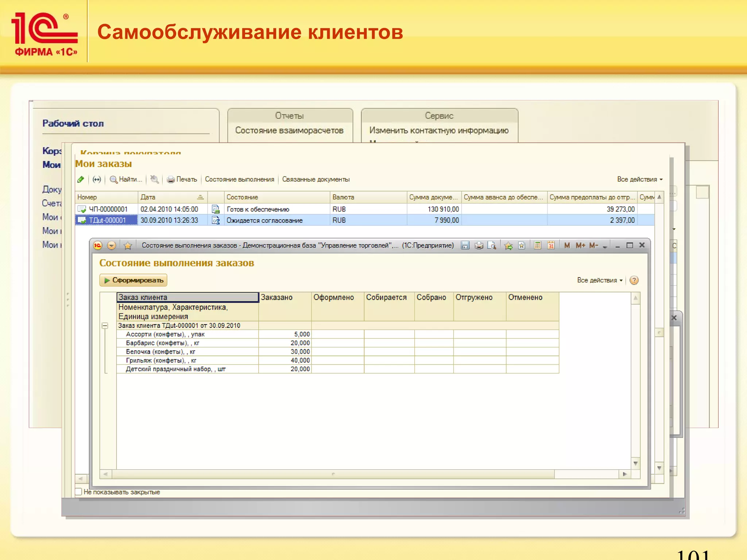Screen dimensions: 747x560
Task: Open Все действия dropdown in Мои заказы
Action: [640, 179]
